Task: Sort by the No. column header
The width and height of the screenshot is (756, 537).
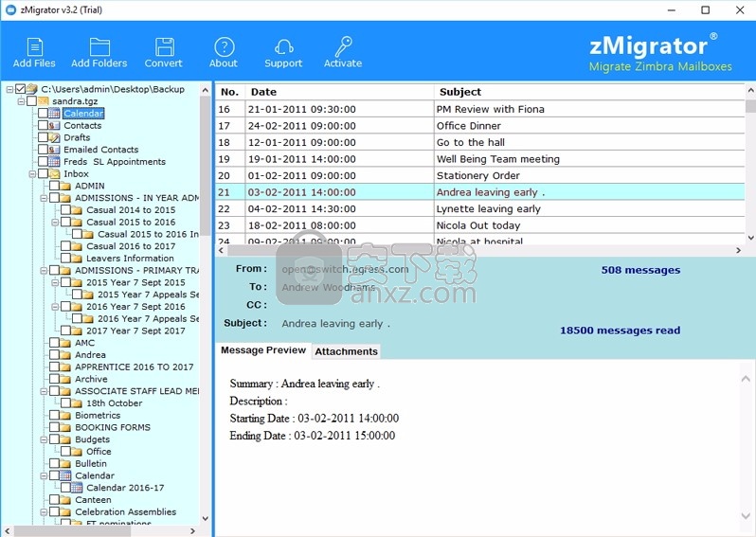Action: [x=230, y=92]
